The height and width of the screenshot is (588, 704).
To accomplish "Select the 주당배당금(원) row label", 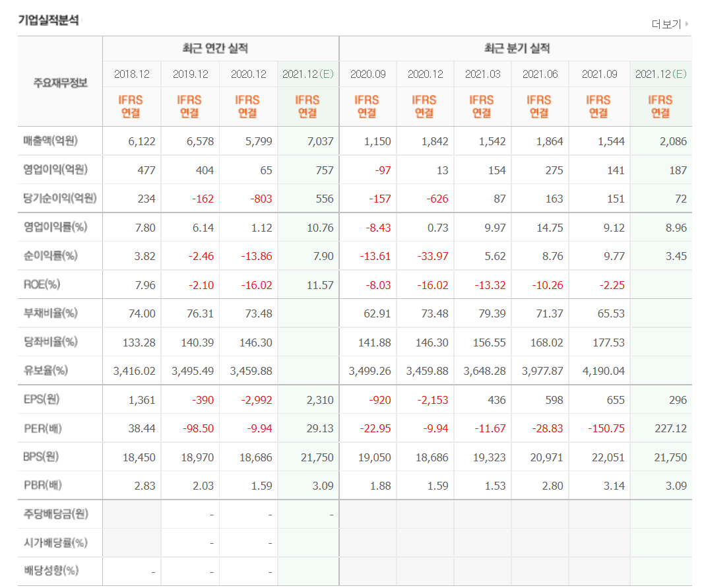I will pyautogui.click(x=55, y=514).
